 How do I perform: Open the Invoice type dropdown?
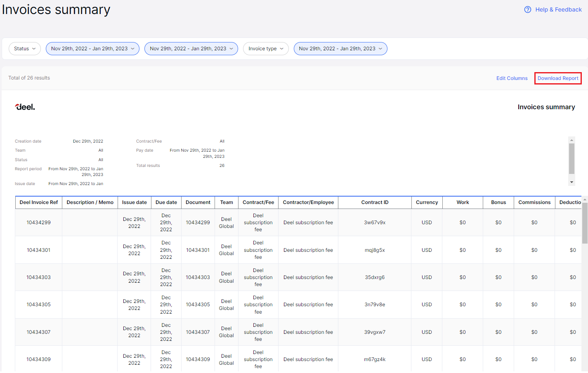(266, 48)
